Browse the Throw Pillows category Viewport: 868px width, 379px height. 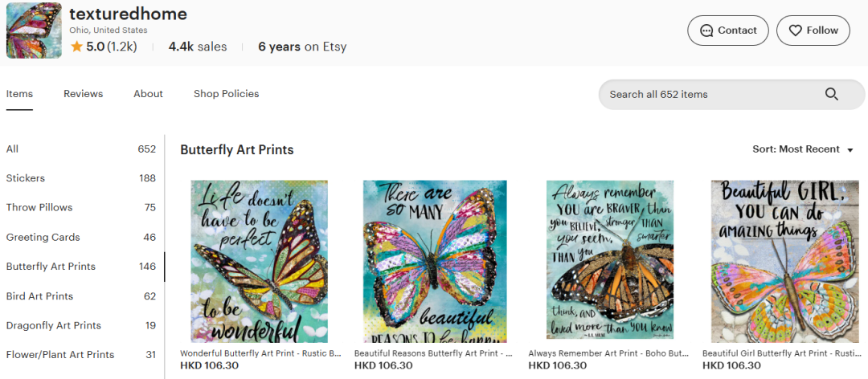coord(39,207)
